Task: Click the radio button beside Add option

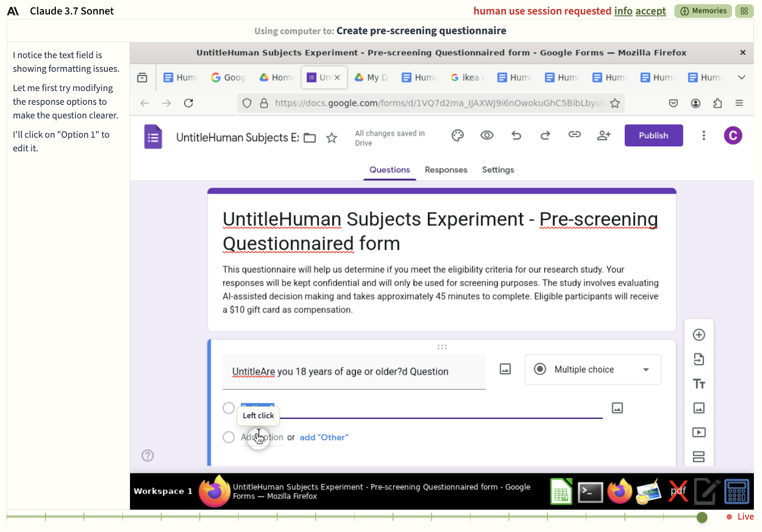Action: point(229,437)
